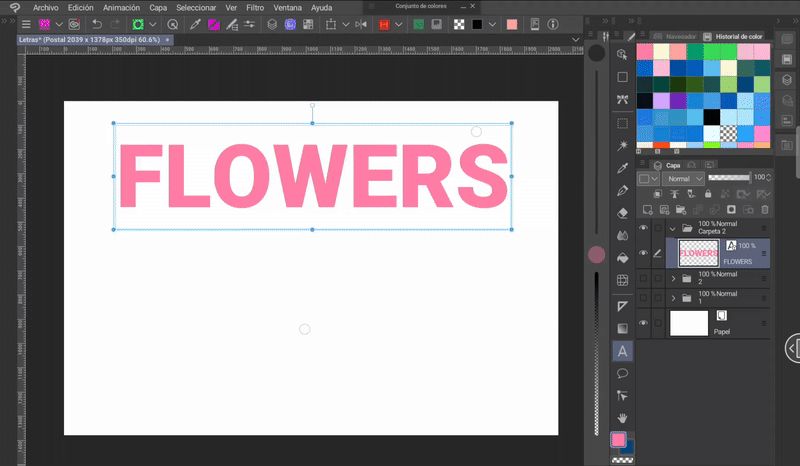Select the Eraser tool
The height and width of the screenshot is (466, 800).
click(x=623, y=212)
